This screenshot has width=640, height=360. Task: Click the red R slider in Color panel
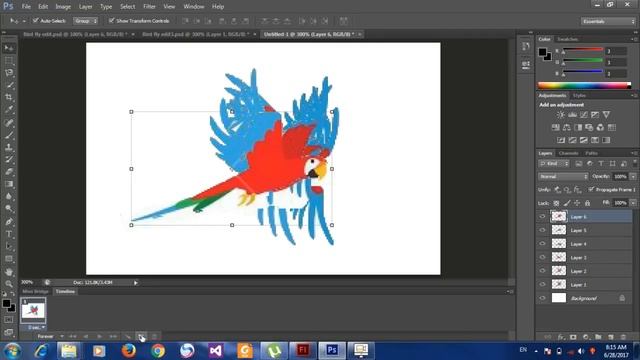[x=582, y=51]
